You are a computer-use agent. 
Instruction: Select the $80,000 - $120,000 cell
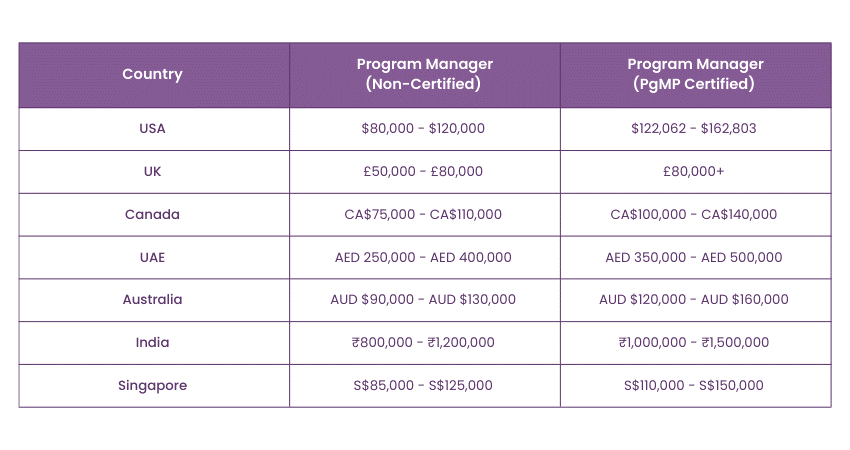click(x=423, y=128)
